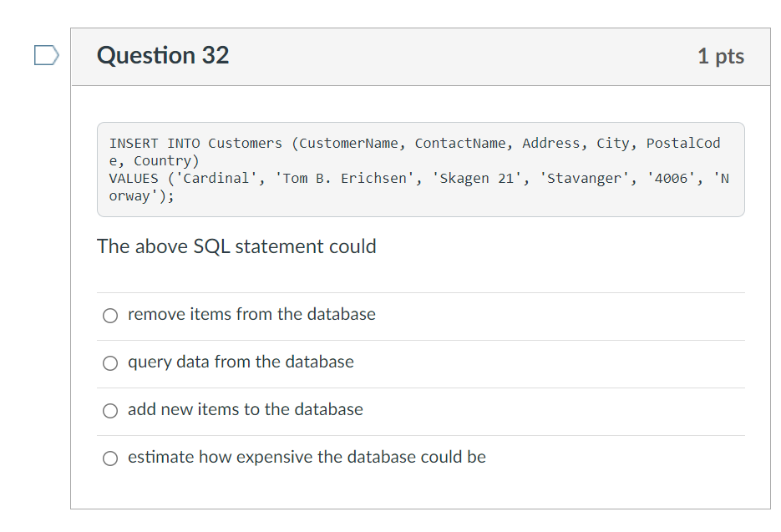Viewport: 781px width, 532px height.
Task: Click the VALUES keyword in the code block
Action: point(134,179)
